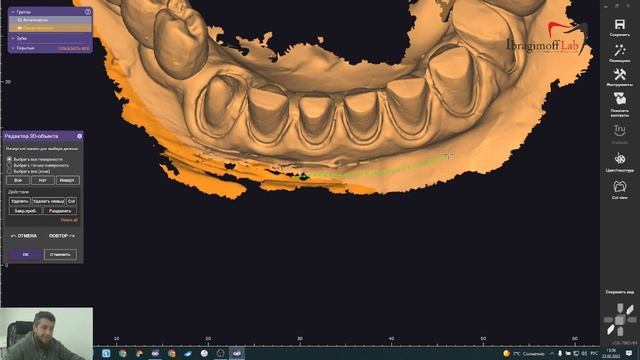Select the top view arrow of view cube
This screenshot has height=360, width=640.
pyautogui.click(x=620, y=308)
